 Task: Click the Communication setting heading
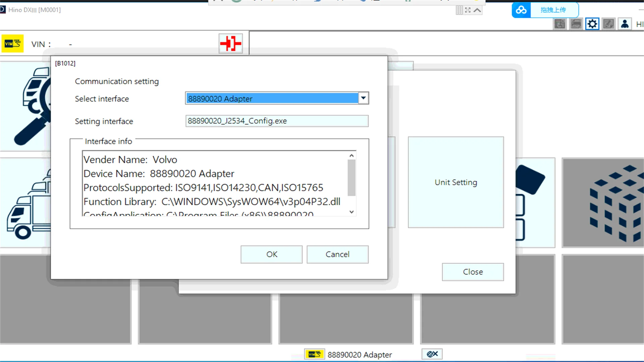[x=117, y=81]
